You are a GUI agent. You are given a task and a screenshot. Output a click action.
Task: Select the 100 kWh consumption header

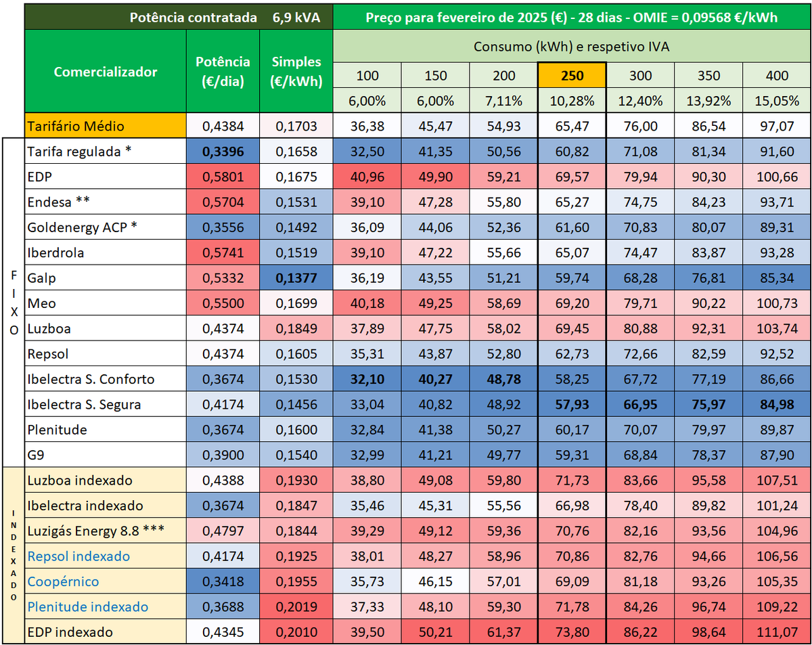pos(367,76)
